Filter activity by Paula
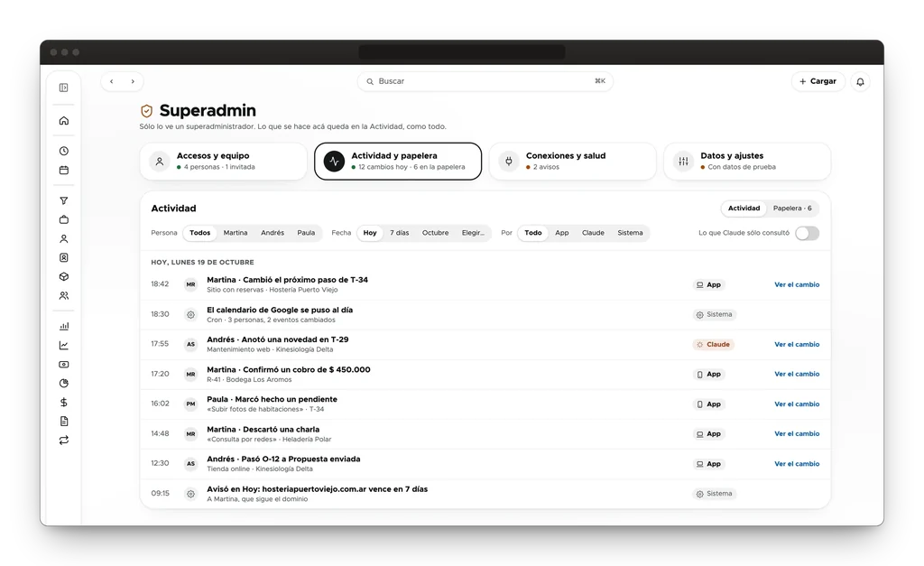Screen dimensions: 924x566 (306, 233)
